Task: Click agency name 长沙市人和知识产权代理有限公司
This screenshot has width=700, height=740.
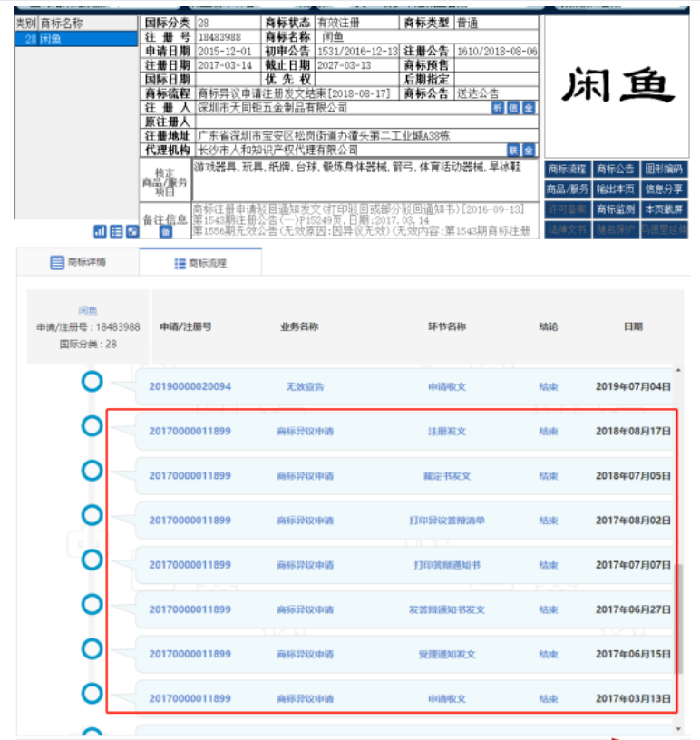Action: coord(277,151)
